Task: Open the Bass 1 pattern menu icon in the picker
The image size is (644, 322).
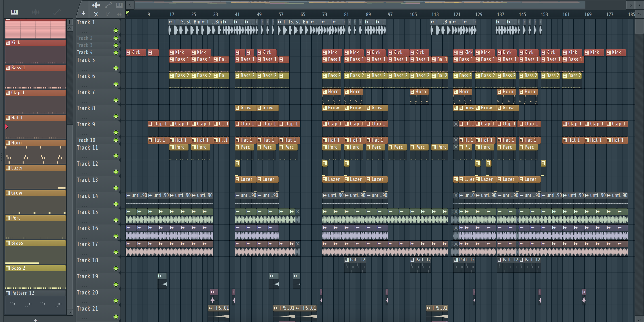Action: 8,68
